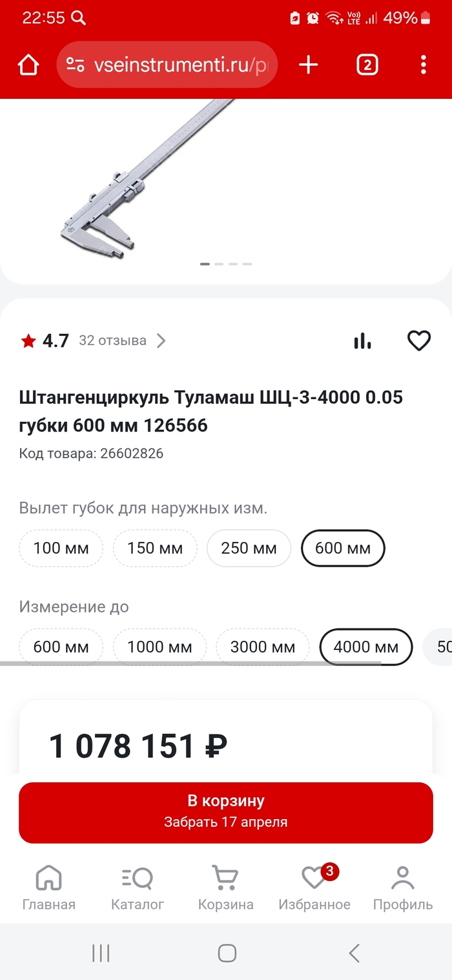Add caliper to favorites with heart icon
The image size is (452, 980).
point(419,340)
